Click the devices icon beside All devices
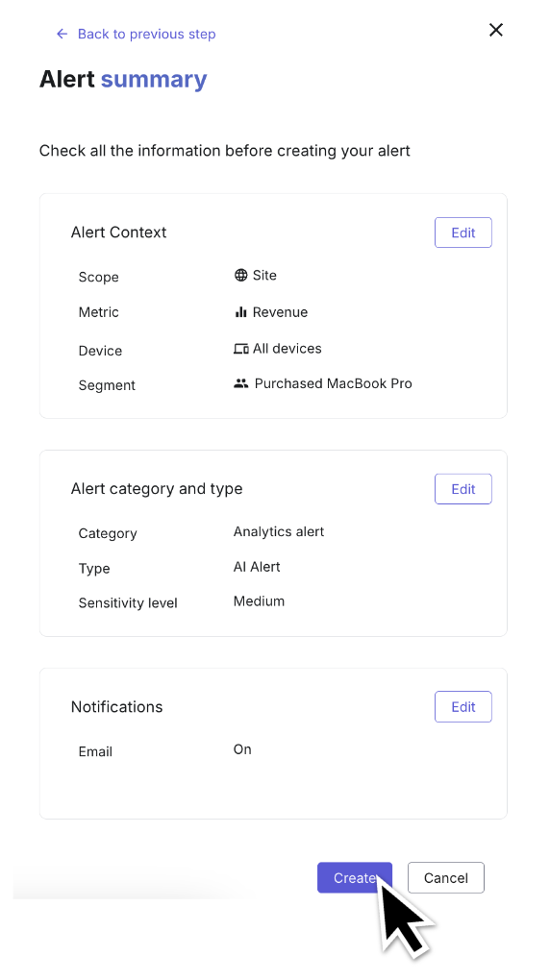The image size is (550, 980). (241, 349)
